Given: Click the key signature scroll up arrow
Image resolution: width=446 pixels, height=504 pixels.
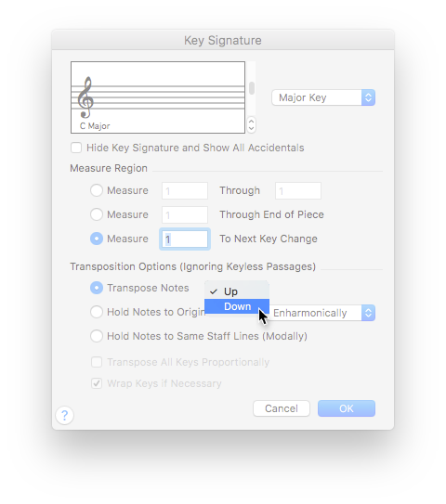Looking at the screenshot, I should (251, 122).
